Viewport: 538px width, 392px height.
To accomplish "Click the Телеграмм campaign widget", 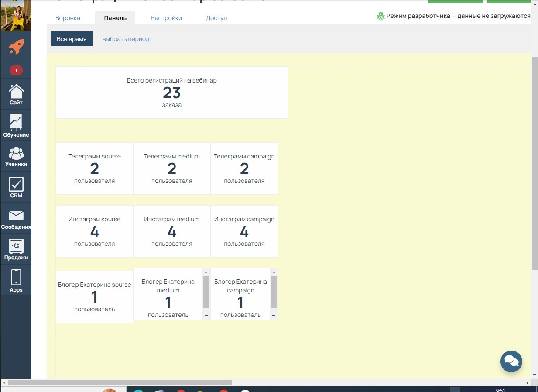I will coord(244,168).
